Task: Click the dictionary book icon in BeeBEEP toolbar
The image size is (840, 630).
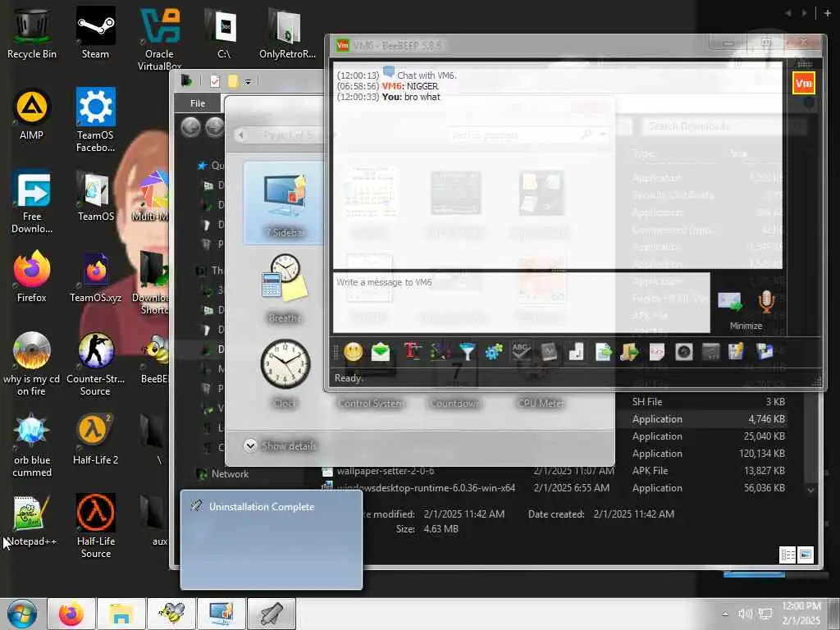Action: [549, 352]
